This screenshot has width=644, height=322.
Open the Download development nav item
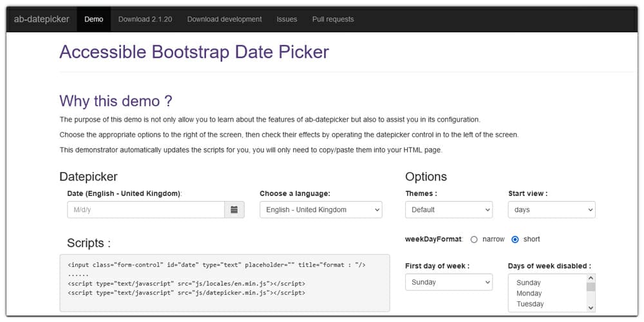[x=224, y=19]
